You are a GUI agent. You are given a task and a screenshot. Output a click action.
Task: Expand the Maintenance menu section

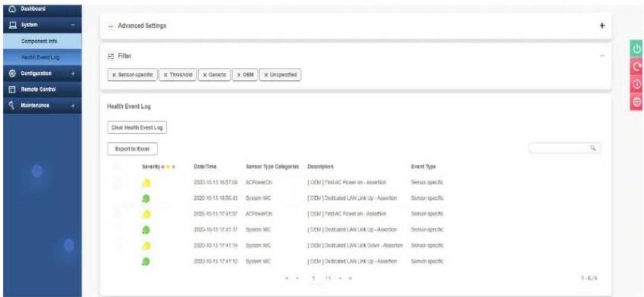coord(73,105)
